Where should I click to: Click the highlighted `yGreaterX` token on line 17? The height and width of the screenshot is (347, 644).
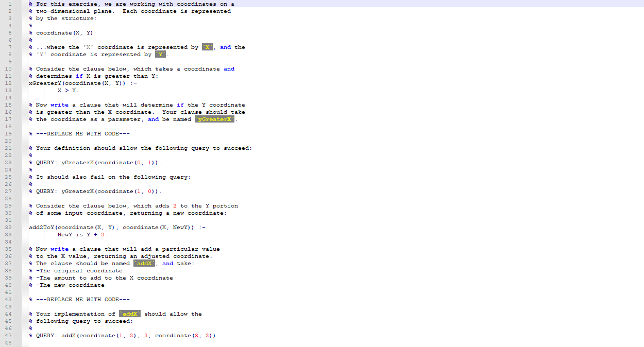click(214, 119)
